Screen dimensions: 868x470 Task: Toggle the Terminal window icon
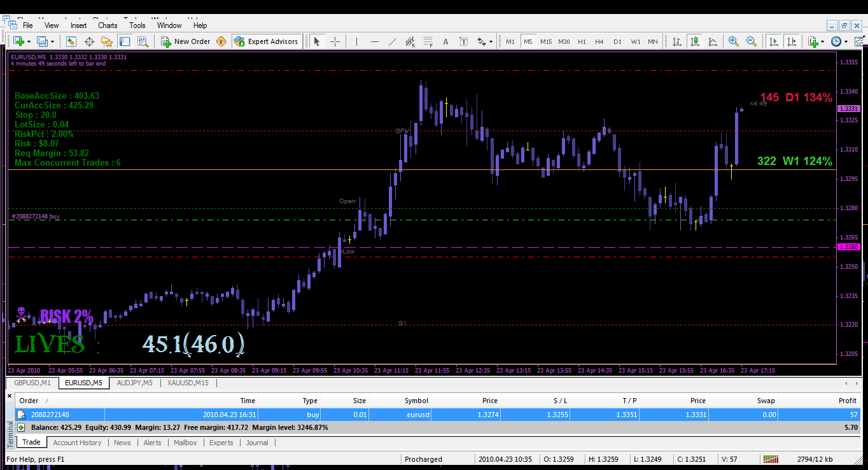[125, 41]
